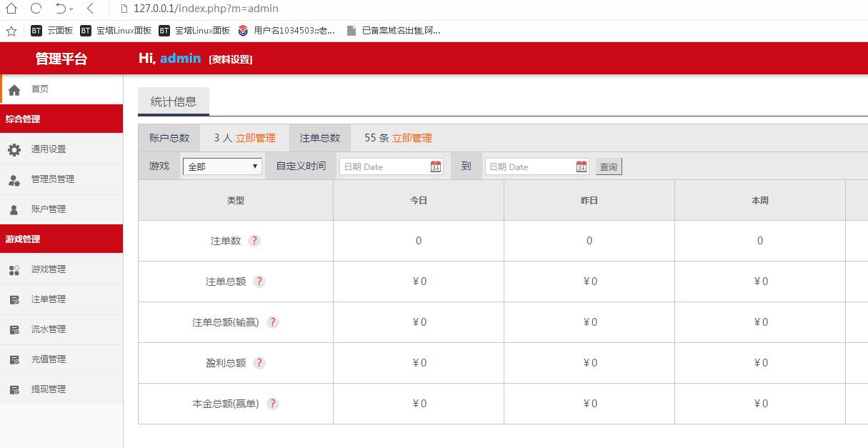Click the browser refresh button
Screen dimensions: 868x448
[36, 9]
